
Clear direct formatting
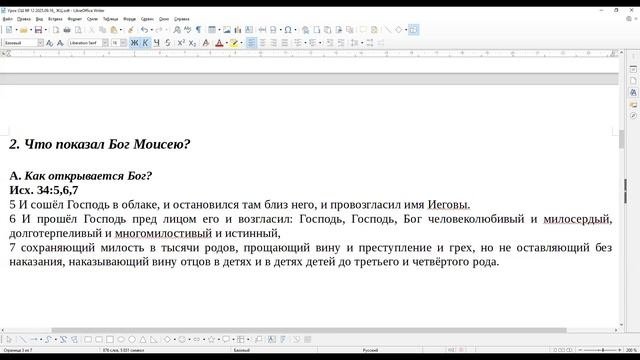206,43
